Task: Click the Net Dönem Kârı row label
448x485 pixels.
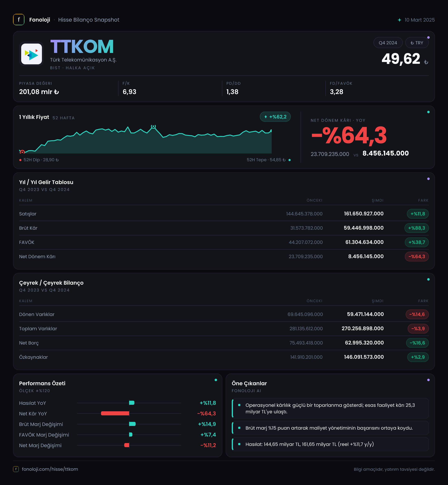Action: click(37, 257)
